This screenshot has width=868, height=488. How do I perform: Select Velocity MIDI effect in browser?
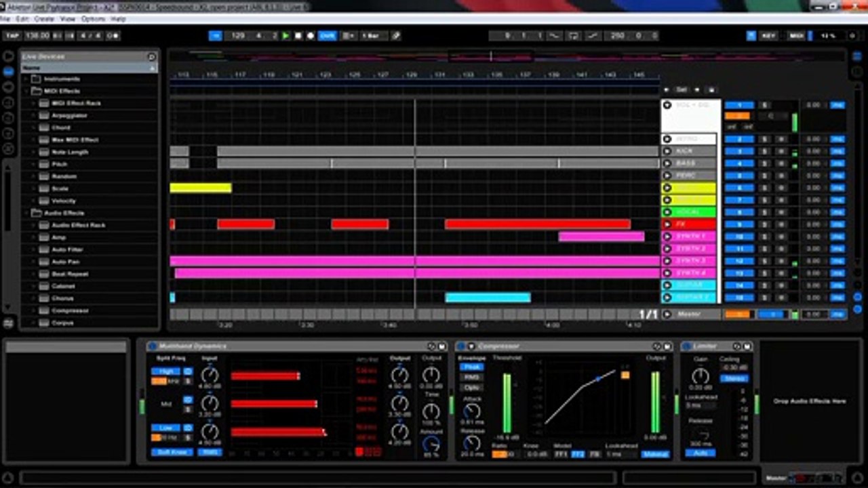click(64, 201)
